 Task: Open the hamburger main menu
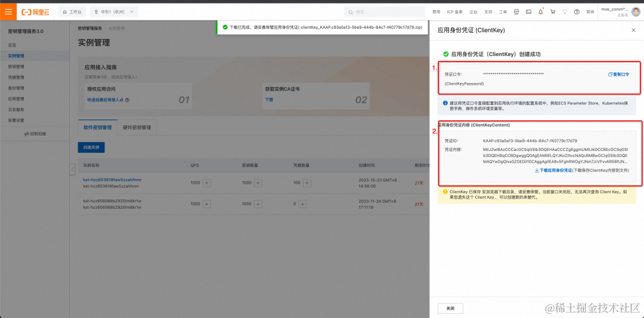[8, 12]
